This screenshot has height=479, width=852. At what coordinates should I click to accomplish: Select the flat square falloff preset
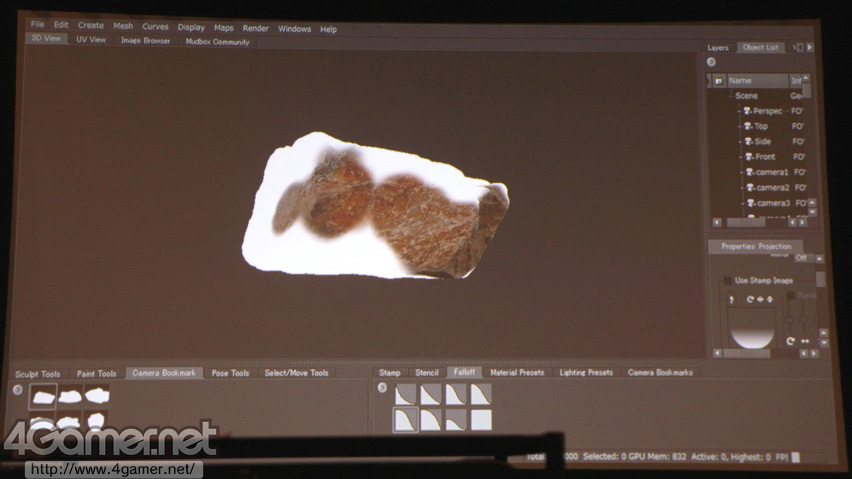(x=481, y=420)
